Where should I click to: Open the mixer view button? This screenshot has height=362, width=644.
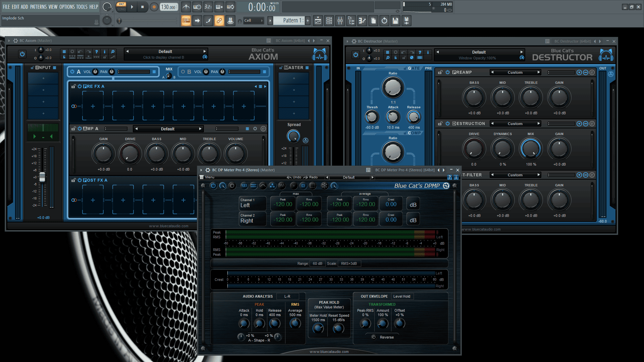pos(340,21)
